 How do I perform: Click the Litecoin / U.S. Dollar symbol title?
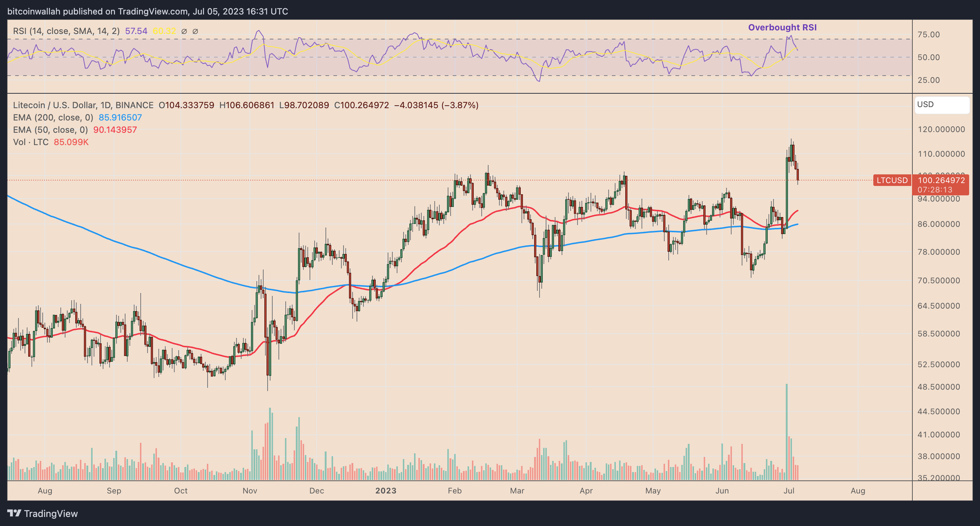83,105
